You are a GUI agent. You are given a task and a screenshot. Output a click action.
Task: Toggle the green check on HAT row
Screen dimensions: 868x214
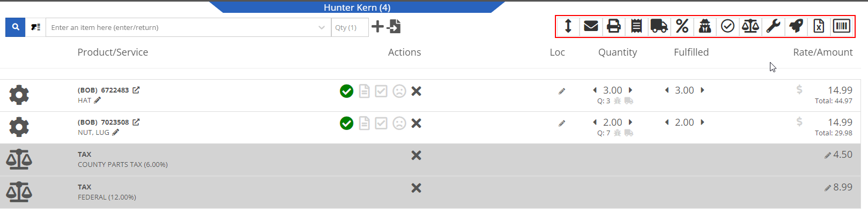(346, 91)
